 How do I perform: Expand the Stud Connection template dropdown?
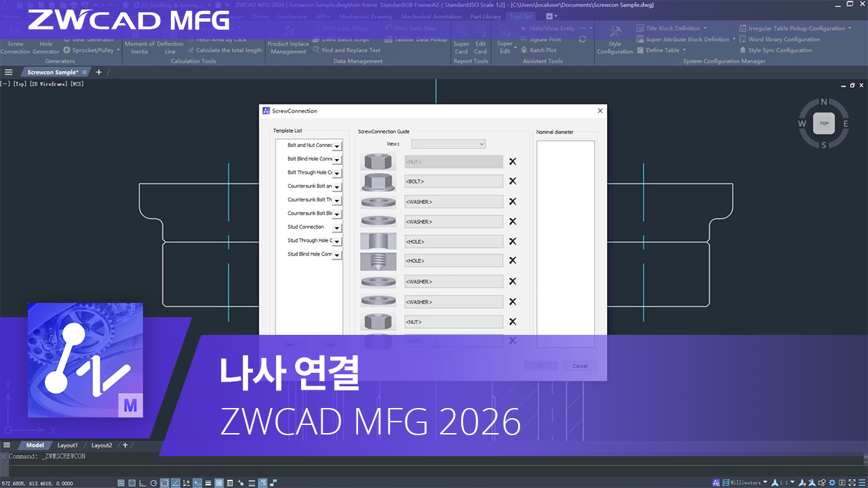337,228
